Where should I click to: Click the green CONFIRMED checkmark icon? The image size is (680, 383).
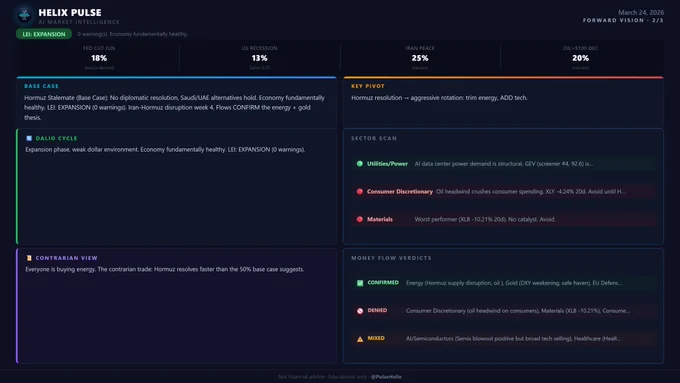click(360, 283)
